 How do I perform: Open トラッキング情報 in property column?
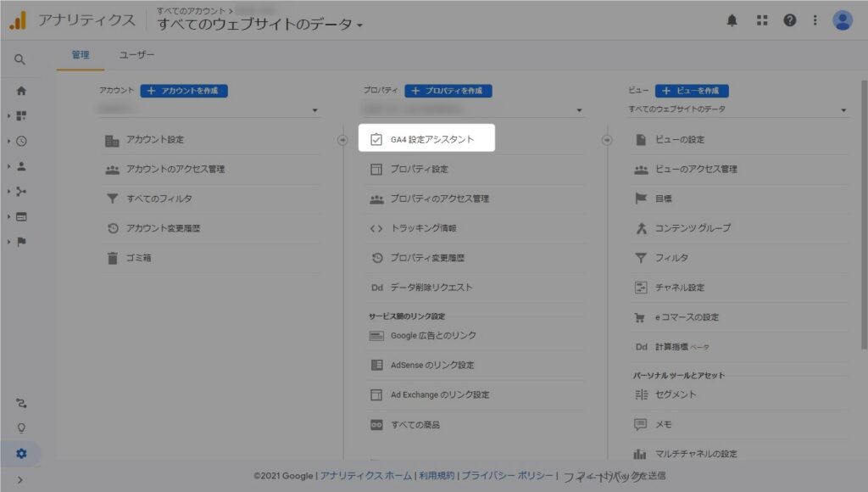424,228
